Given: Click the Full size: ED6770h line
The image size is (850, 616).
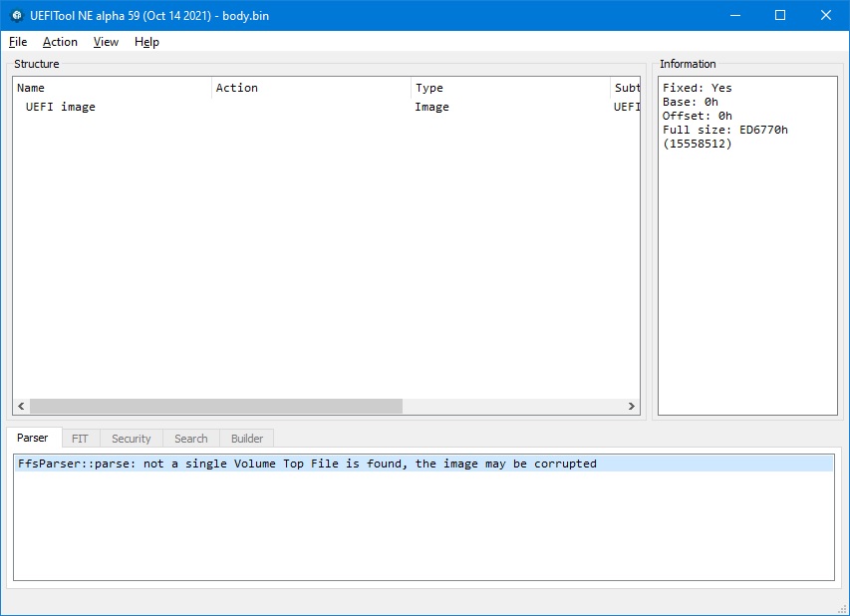Looking at the screenshot, I should pos(725,131).
